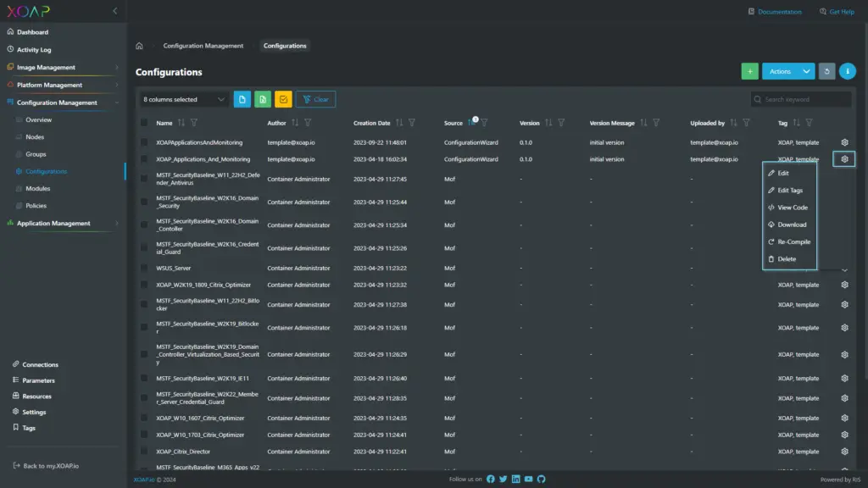Sort by Author column

tap(295, 123)
